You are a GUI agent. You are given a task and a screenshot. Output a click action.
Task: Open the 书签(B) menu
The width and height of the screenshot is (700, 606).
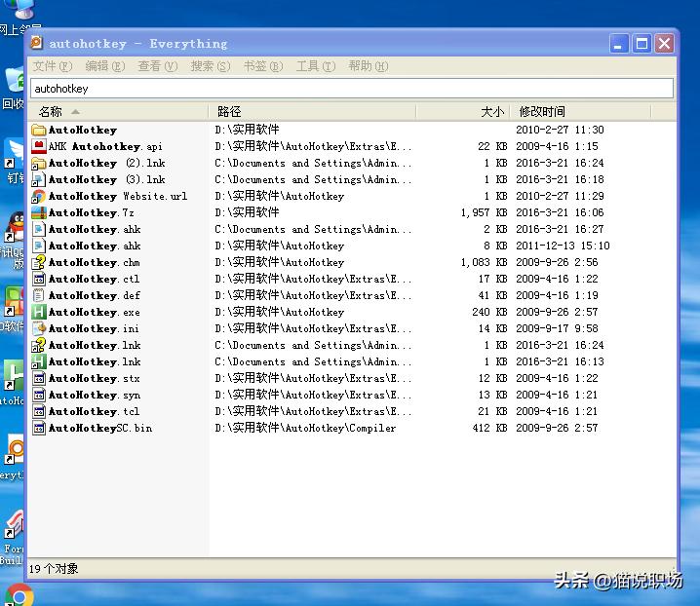tap(262, 66)
